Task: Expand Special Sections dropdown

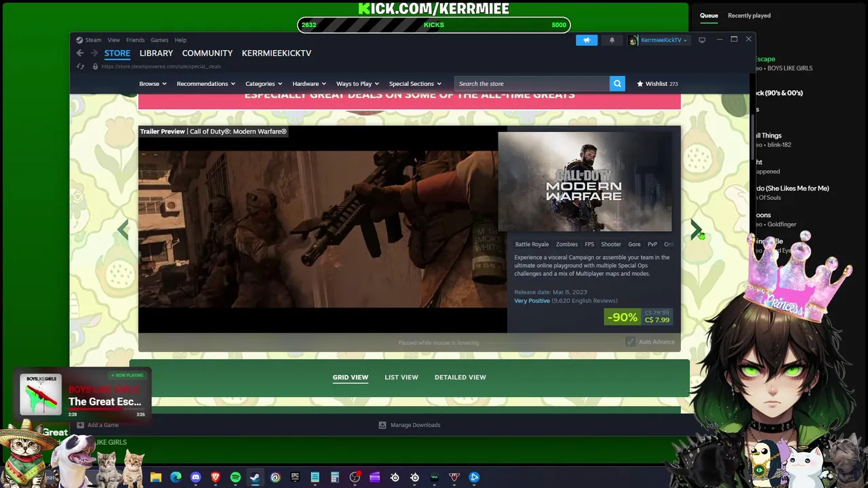Action: tap(415, 83)
